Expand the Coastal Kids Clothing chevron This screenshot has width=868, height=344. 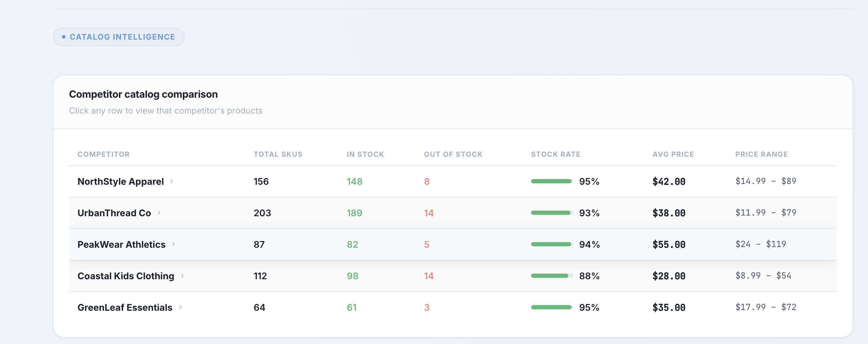pyautogui.click(x=183, y=276)
